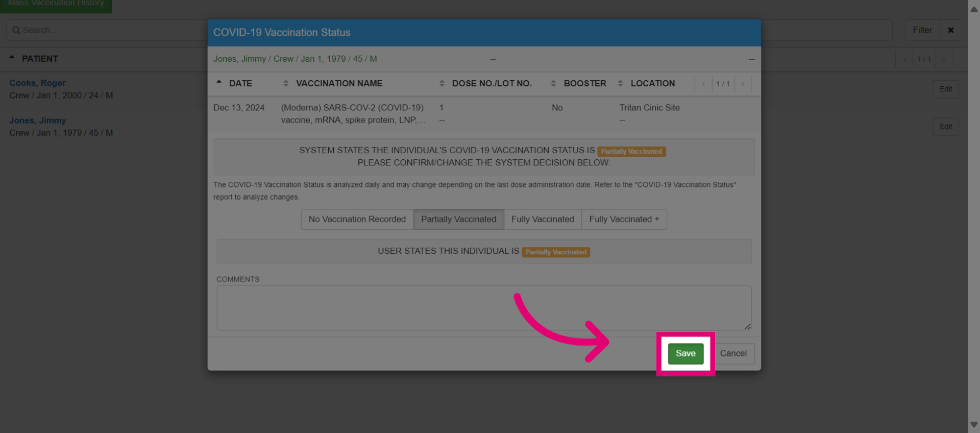Choose the Partially Vaccinated option
The width and height of the screenshot is (980, 433).
[458, 219]
